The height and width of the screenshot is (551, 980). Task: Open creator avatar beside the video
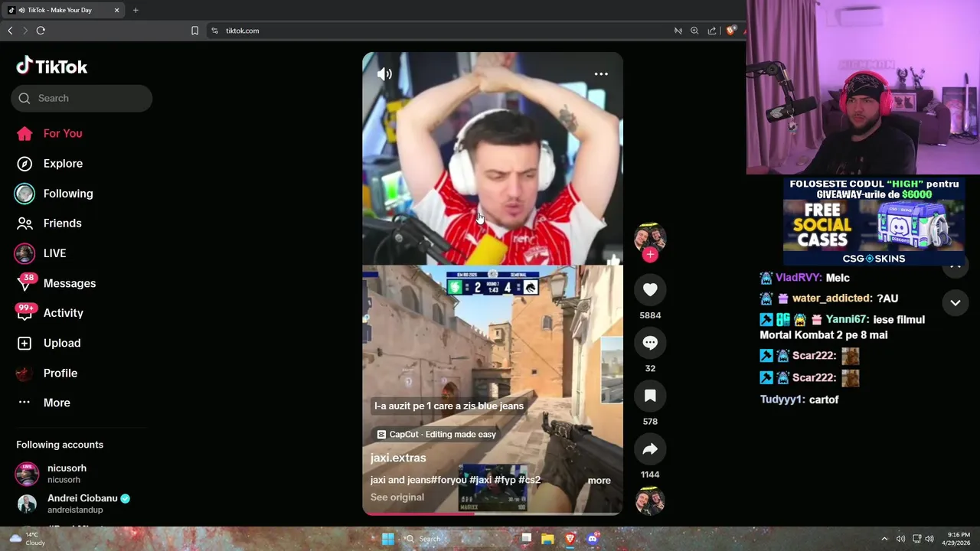650,238
